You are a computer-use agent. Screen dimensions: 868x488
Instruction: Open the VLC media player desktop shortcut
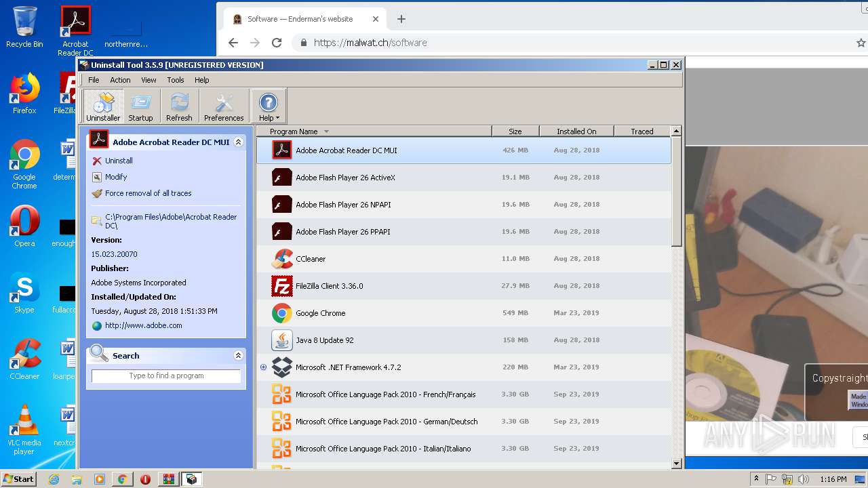24,430
